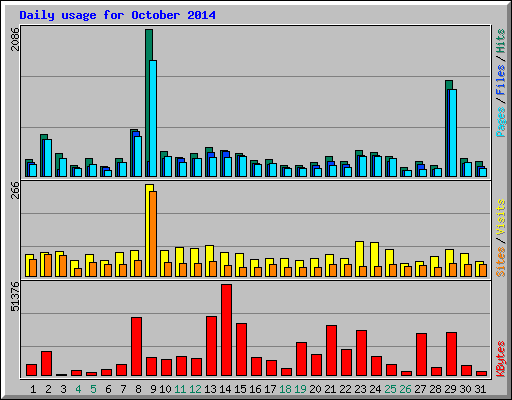Click the chart title 'Daily usage for October 2014'
The width and height of the screenshot is (512, 400).
point(117,15)
